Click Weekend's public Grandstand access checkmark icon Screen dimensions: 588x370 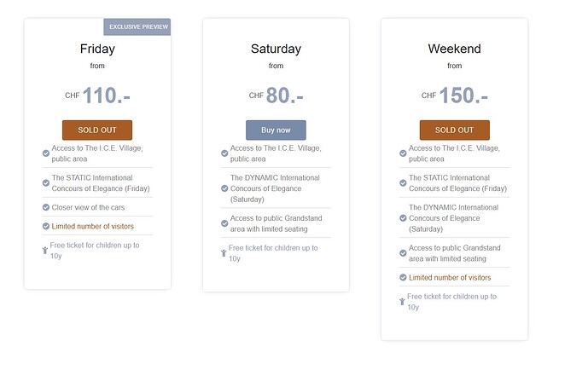(x=403, y=253)
